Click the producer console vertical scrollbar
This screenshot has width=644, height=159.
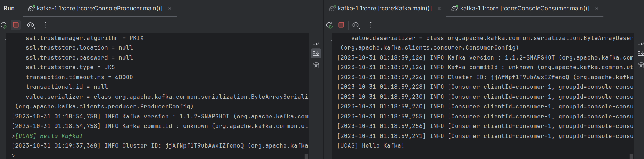306,156
